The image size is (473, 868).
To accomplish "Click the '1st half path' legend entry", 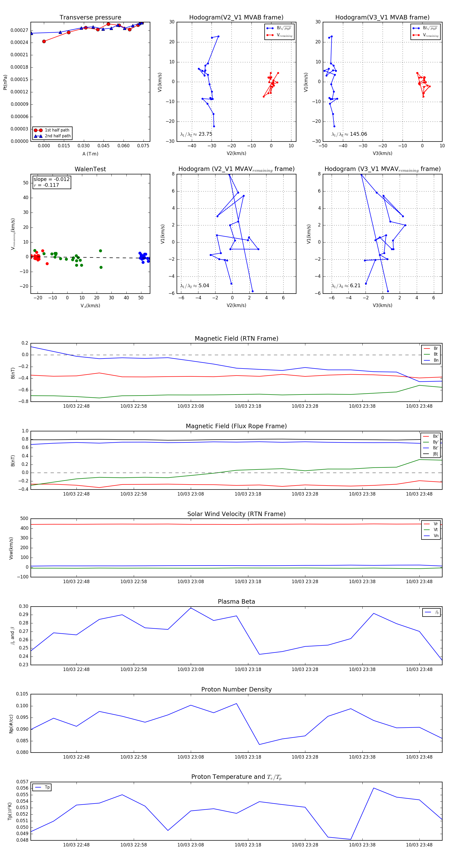I will point(52,130).
